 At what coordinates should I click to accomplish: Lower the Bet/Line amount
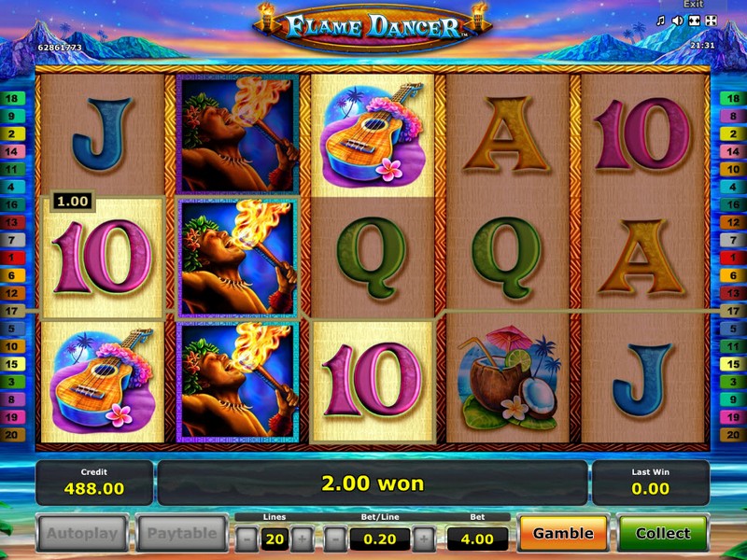(x=335, y=539)
